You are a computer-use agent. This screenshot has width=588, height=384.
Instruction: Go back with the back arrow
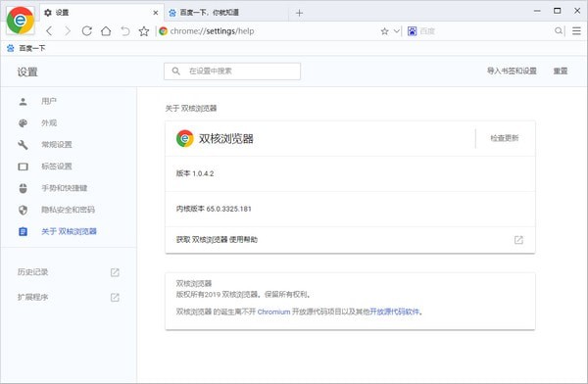click(x=49, y=31)
